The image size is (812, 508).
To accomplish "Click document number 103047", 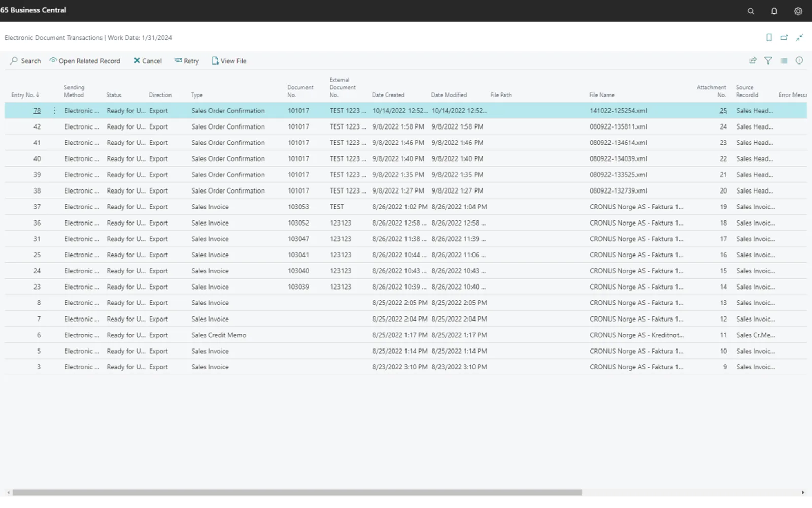I will 298,239.
